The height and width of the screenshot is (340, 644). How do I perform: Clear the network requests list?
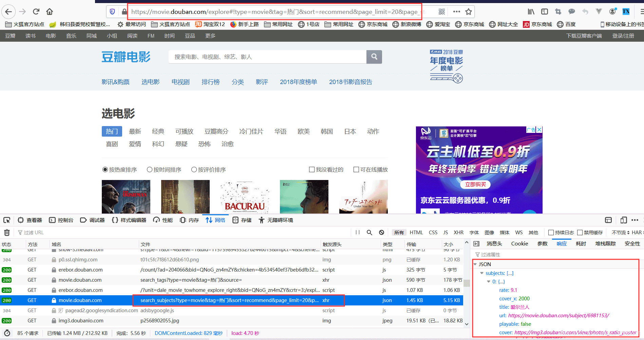pos(7,232)
